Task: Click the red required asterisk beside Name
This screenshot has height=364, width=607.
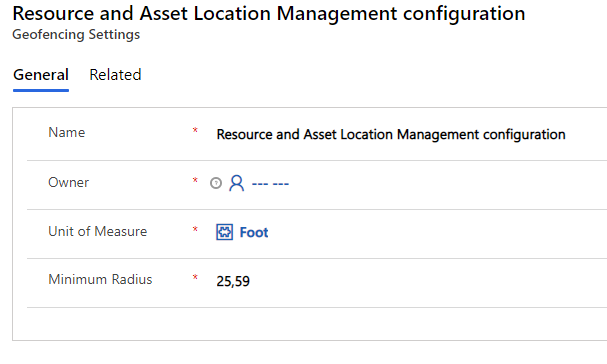Action: click(x=195, y=130)
